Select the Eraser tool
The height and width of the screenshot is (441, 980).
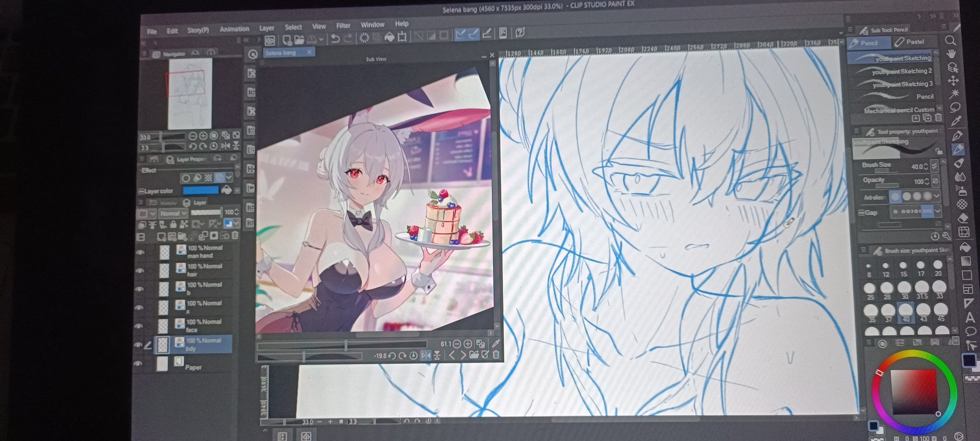pyautogui.click(x=963, y=218)
